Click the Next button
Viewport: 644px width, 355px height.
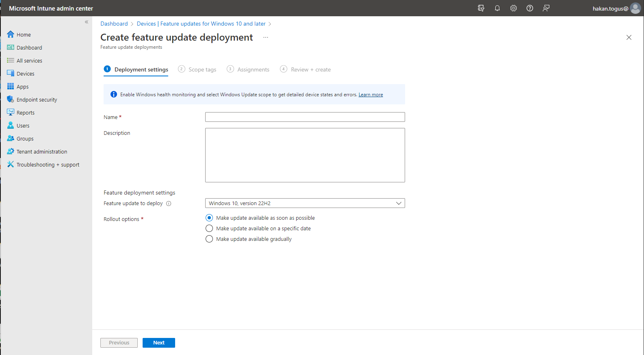click(x=159, y=343)
